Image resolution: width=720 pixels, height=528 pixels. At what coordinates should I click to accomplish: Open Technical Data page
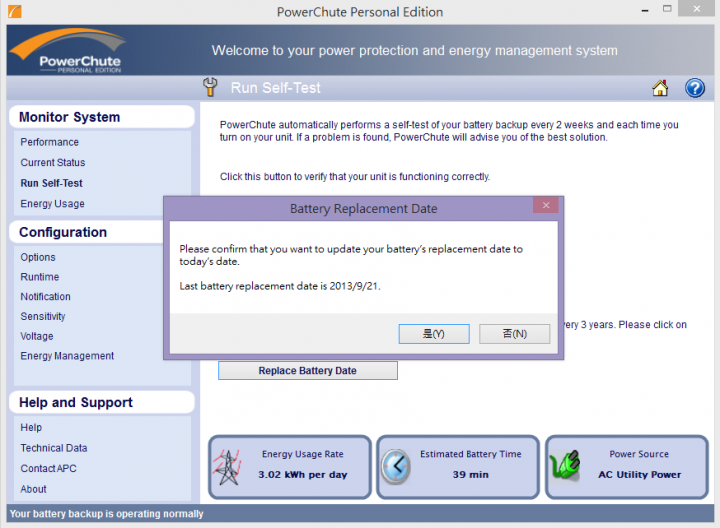click(x=54, y=448)
